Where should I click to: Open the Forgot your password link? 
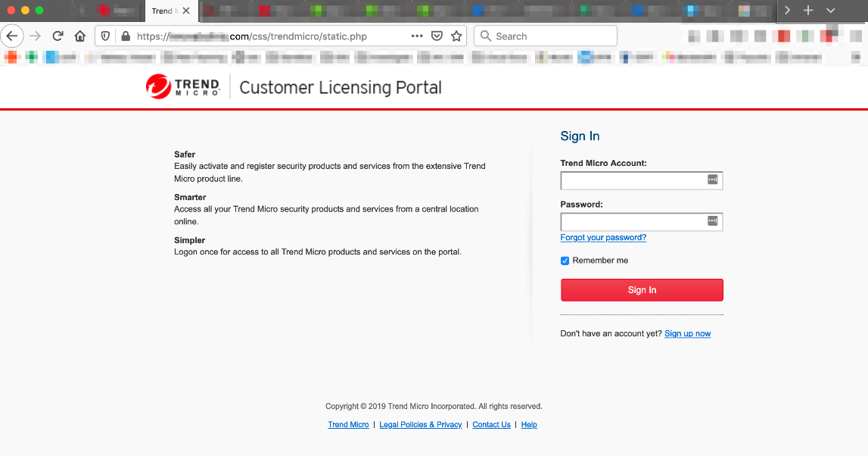(603, 238)
